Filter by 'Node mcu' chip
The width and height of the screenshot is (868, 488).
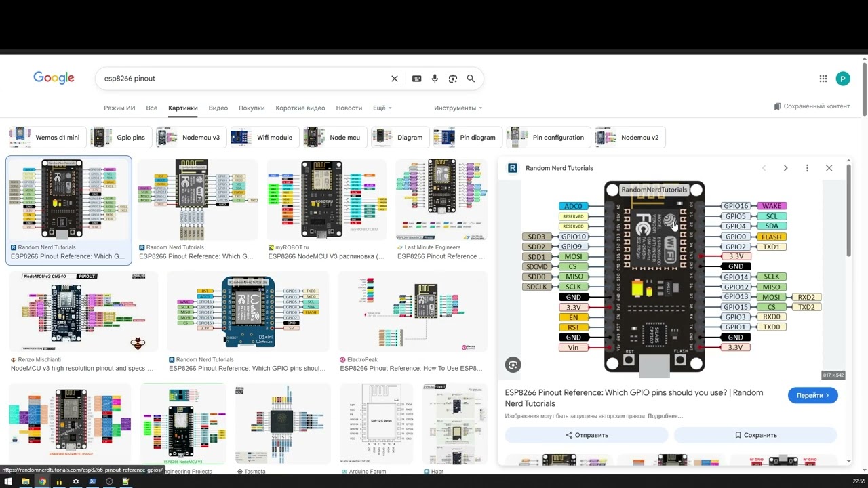[336, 137]
